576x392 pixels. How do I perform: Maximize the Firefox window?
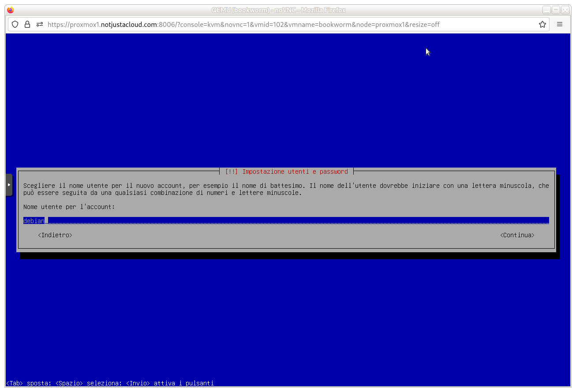[556, 10]
